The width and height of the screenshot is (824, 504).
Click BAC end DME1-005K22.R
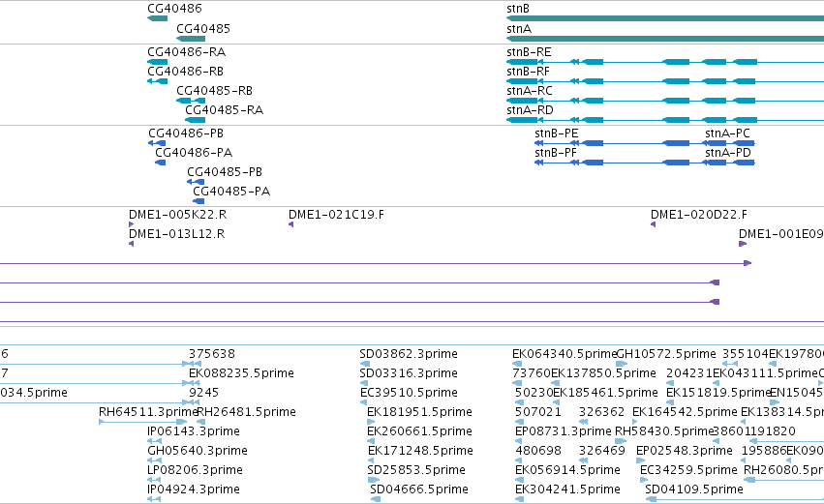coord(178,214)
